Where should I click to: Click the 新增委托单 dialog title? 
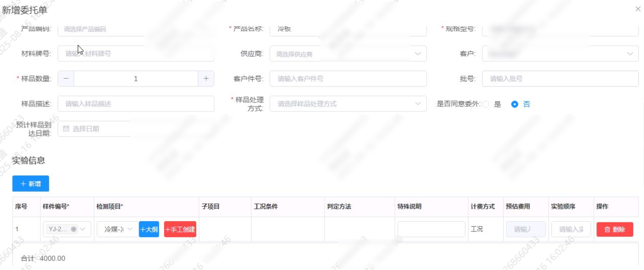(x=24, y=10)
